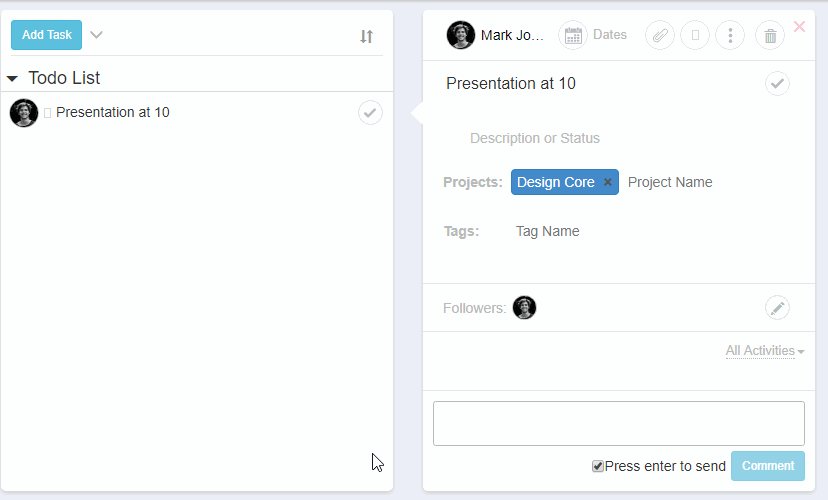Viewport: 828px width, 500px height.
Task: Delete task with the trash icon
Action: (x=770, y=36)
